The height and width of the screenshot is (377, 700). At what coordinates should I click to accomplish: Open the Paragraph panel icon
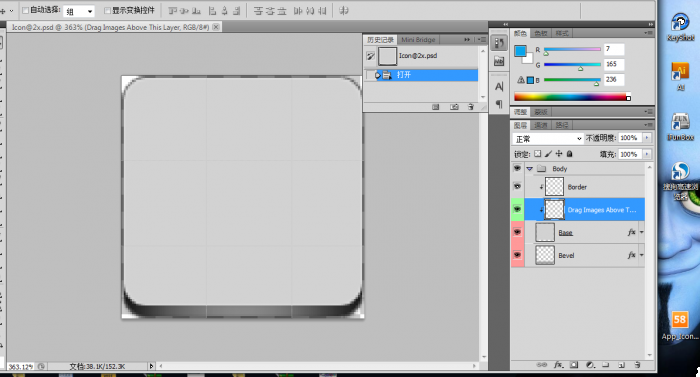tap(499, 104)
